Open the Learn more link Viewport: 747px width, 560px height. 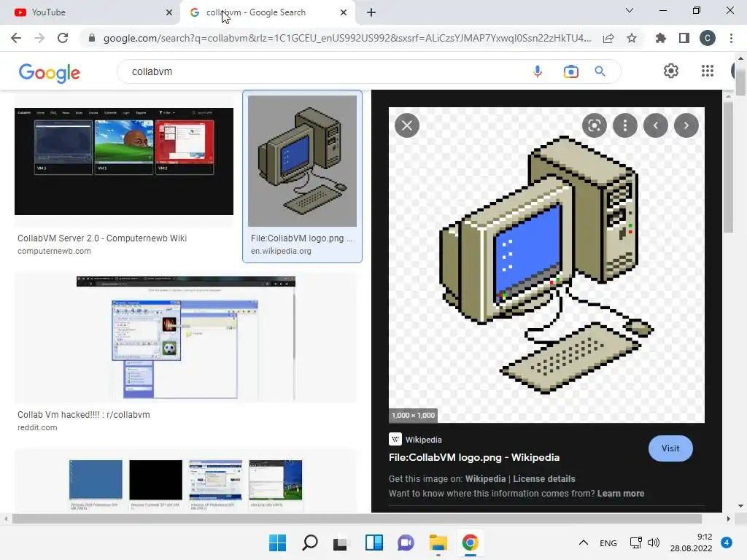(621, 494)
